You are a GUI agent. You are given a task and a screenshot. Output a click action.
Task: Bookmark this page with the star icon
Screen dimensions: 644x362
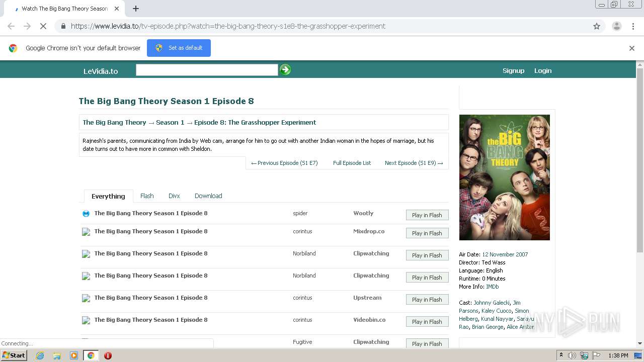(x=597, y=26)
